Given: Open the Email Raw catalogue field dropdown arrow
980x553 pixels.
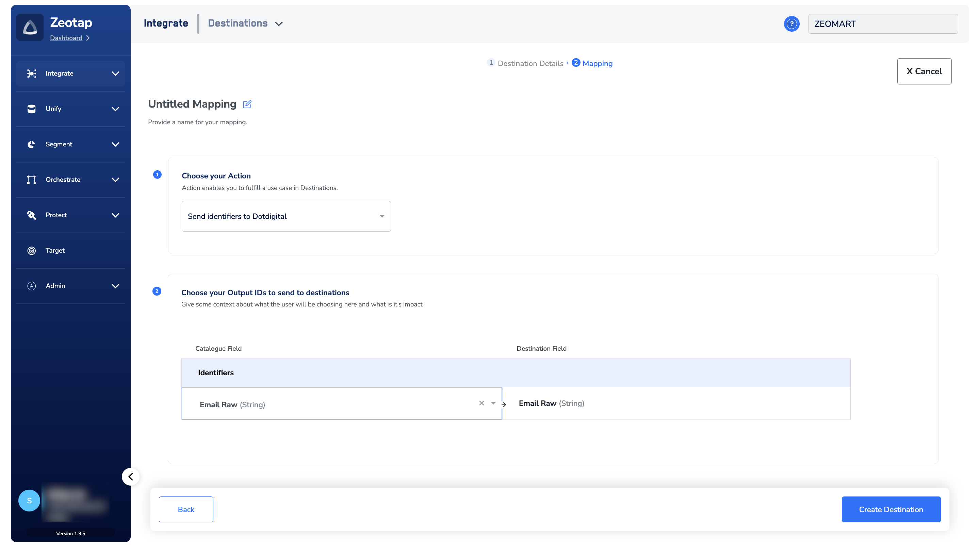Looking at the screenshot, I should [493, 403].
